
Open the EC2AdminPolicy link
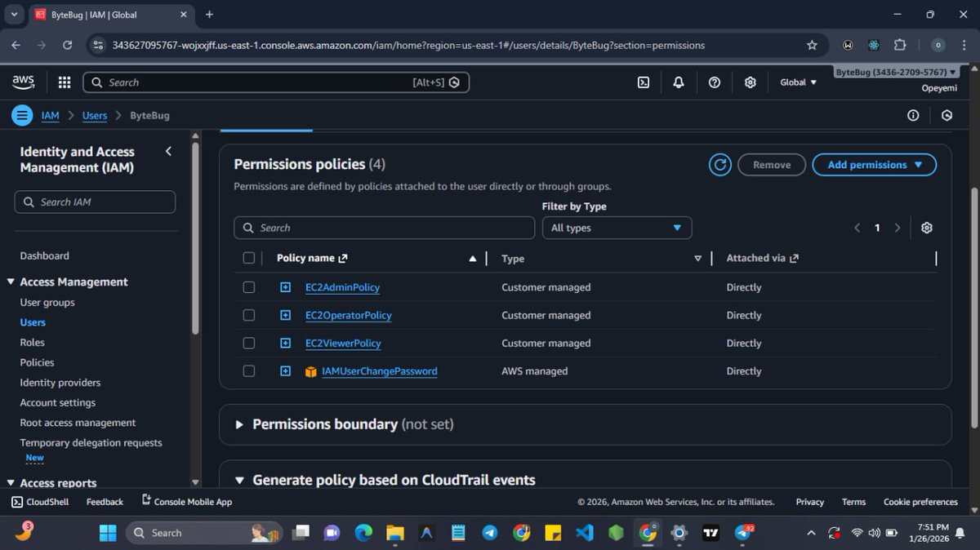click(x=342, y=287)
